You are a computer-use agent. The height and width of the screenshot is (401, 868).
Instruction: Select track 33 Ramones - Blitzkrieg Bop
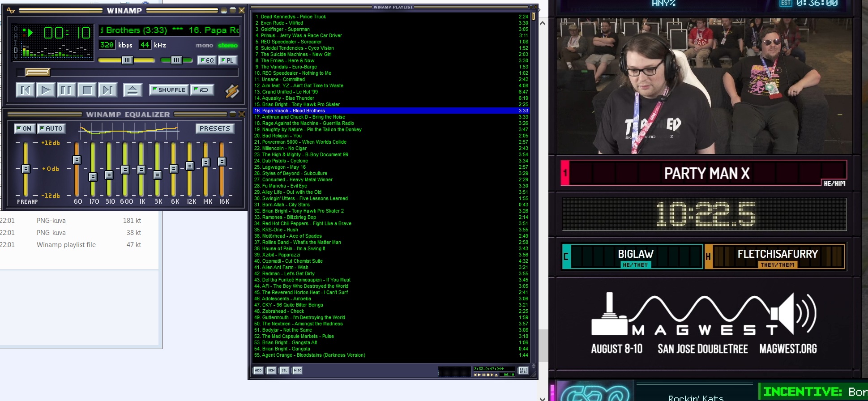(391, 217)
